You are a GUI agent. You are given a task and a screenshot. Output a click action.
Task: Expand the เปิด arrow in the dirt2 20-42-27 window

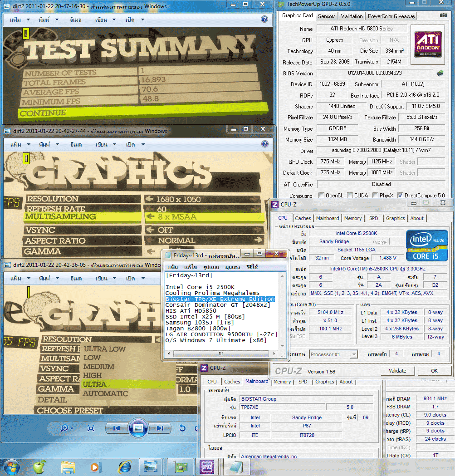pos(143,144)
